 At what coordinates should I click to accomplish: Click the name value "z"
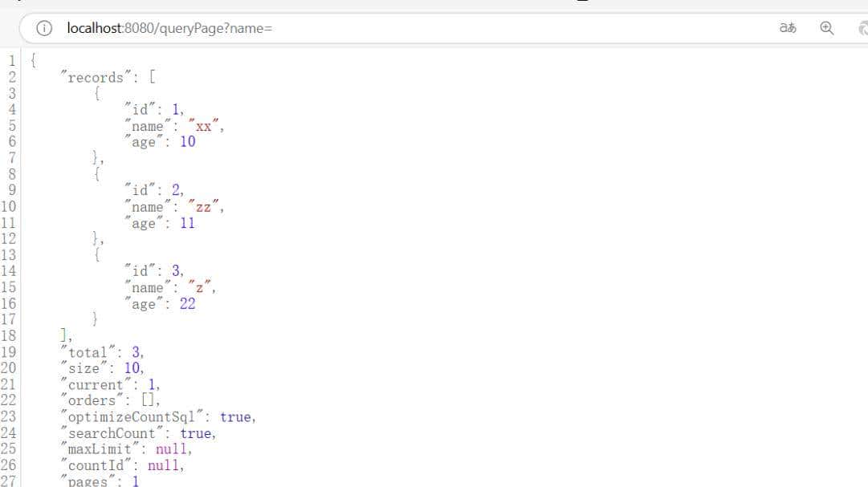pos(200,288)
